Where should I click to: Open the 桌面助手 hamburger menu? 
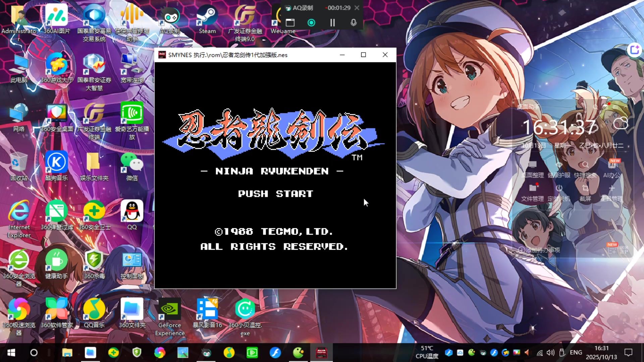[615, 107]
